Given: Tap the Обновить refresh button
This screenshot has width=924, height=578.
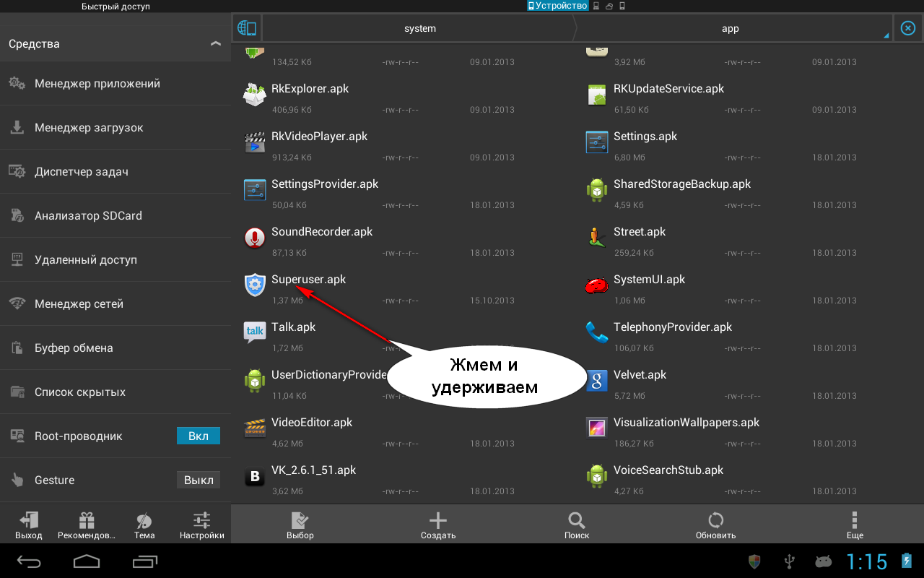Looking at the screenshot, I should [715, 526].
